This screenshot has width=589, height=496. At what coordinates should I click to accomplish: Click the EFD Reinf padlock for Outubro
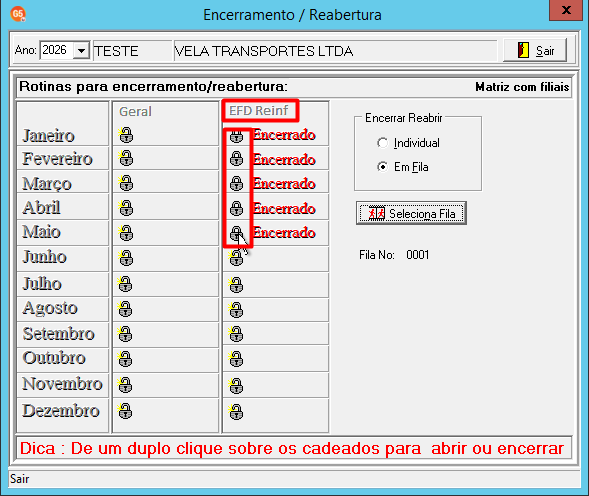click(x=236, y=359)
